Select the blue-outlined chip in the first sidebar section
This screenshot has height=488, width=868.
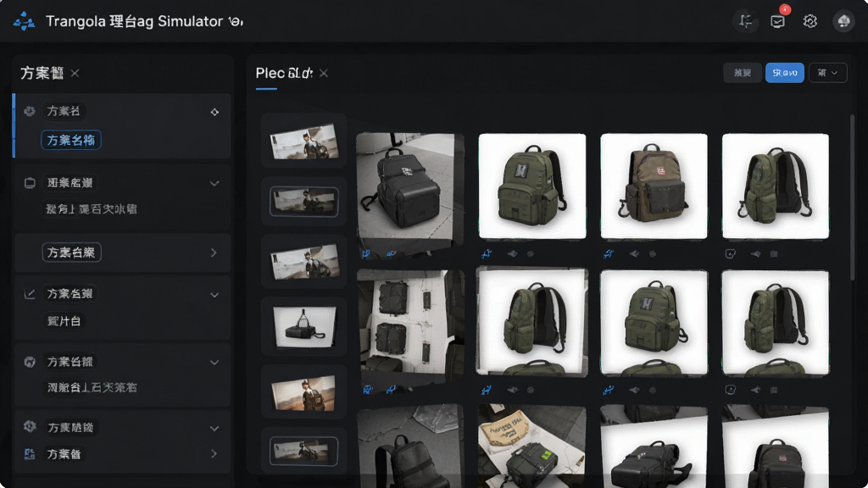point(71,140)
